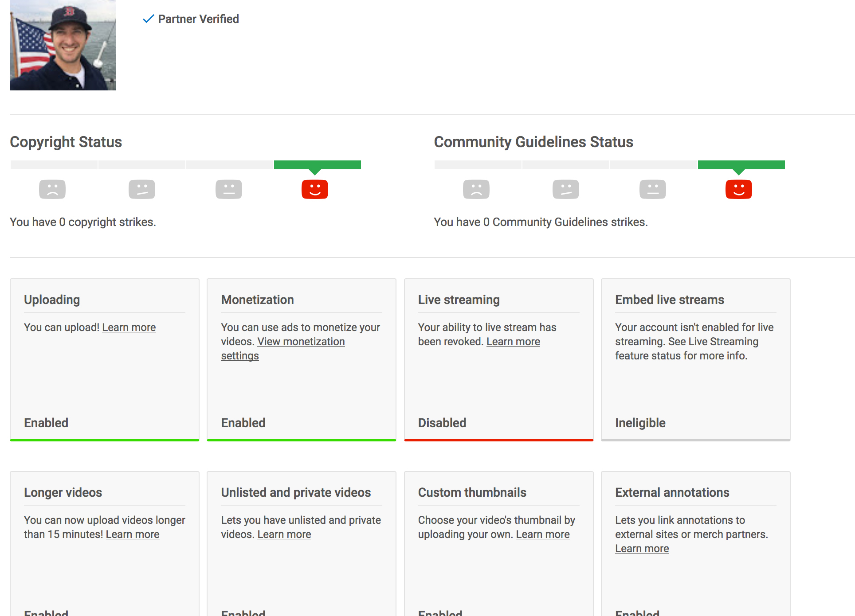Open Learn more for unlisted and private videos
The height and width of the screenshot is (616, 855).
[x=284, y=534]
